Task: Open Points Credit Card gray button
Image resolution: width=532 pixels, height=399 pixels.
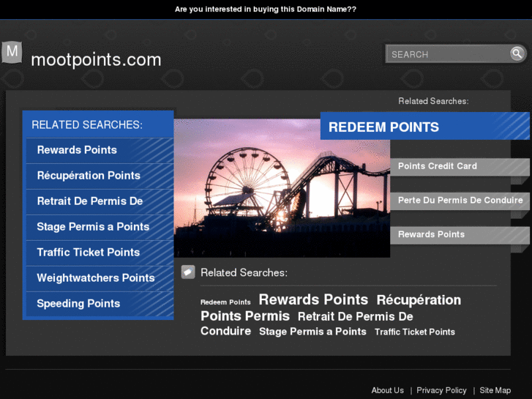Action: (x=460, y=166)
